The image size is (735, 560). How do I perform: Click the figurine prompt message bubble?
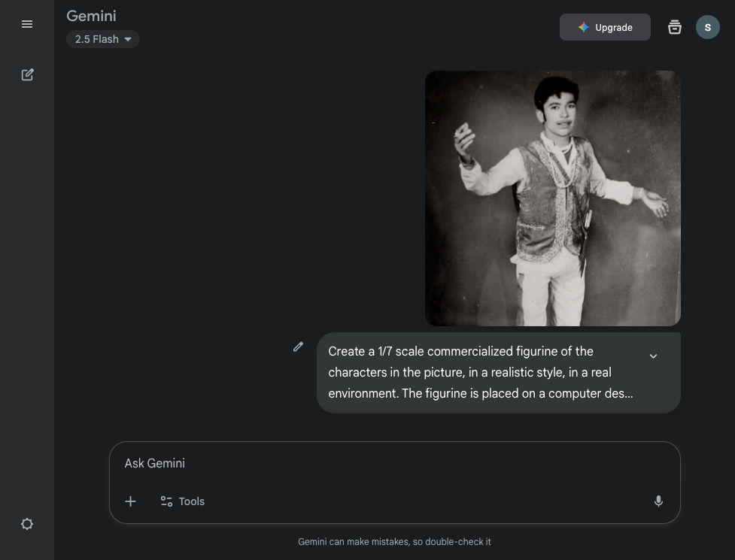point(498,373)
